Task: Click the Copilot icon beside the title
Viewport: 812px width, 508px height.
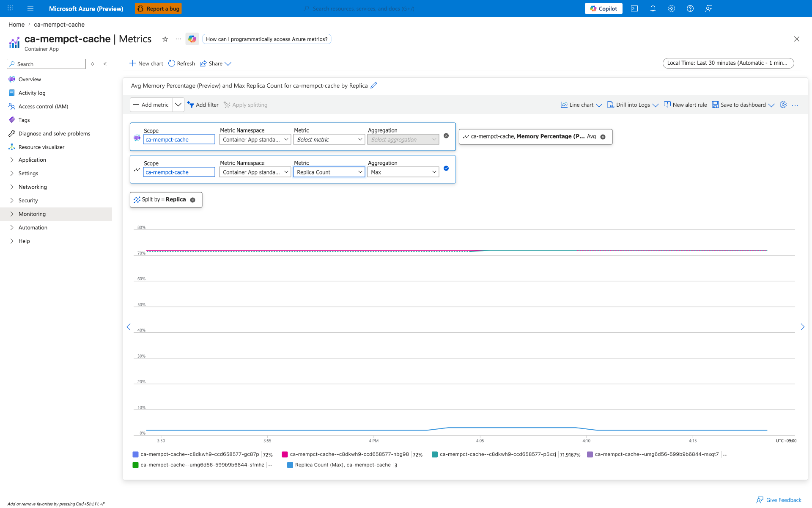Action: pyautogui.click(x=192, y=39)
